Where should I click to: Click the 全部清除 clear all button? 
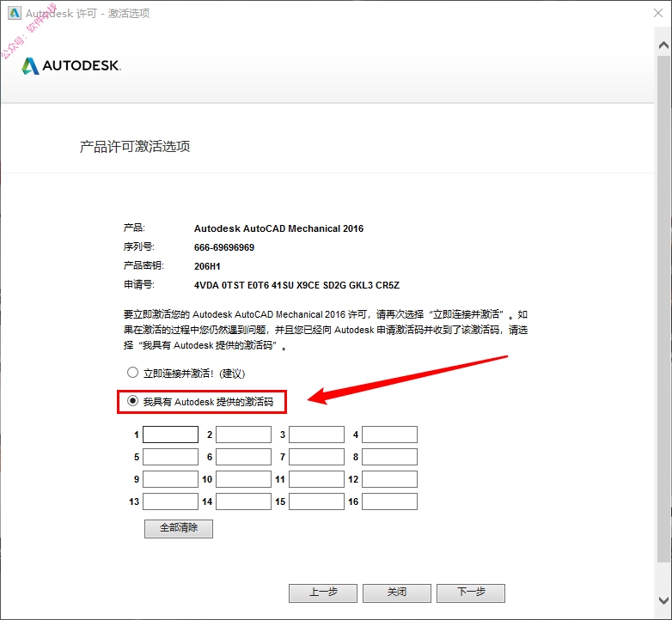[179, 528]
